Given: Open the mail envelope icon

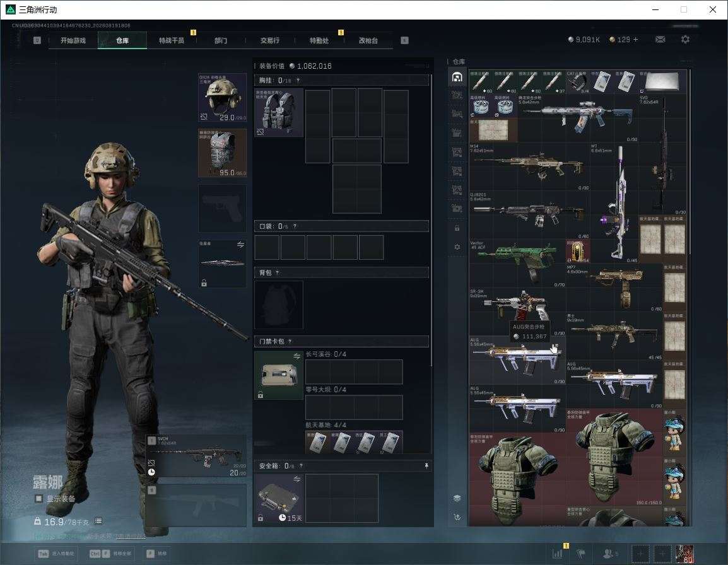Looking at the screenshot, I should pyautogui.click(x=660, y=40).
